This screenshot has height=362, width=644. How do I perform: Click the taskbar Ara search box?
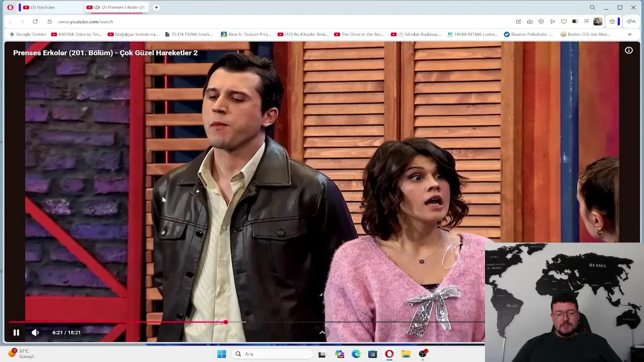(x=273, y=354)
